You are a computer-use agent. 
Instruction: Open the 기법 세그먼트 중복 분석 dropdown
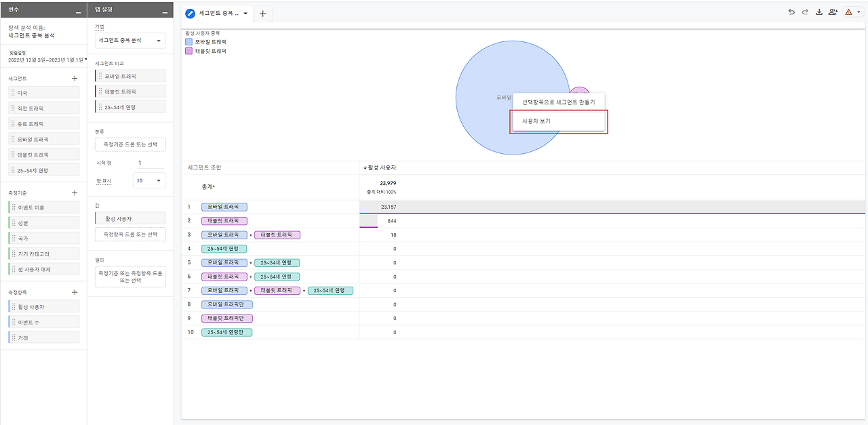[x=130, y=41]
